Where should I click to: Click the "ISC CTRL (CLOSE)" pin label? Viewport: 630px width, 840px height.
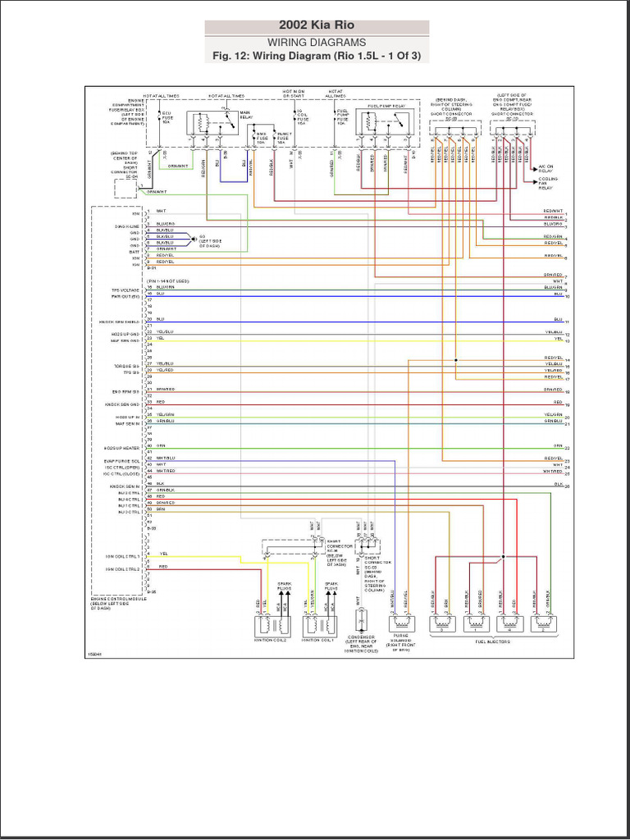pos(121,473)
